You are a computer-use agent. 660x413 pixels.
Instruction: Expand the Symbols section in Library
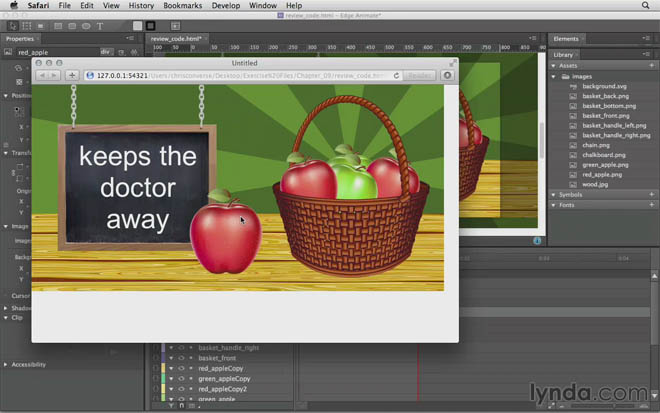[554, 195]
